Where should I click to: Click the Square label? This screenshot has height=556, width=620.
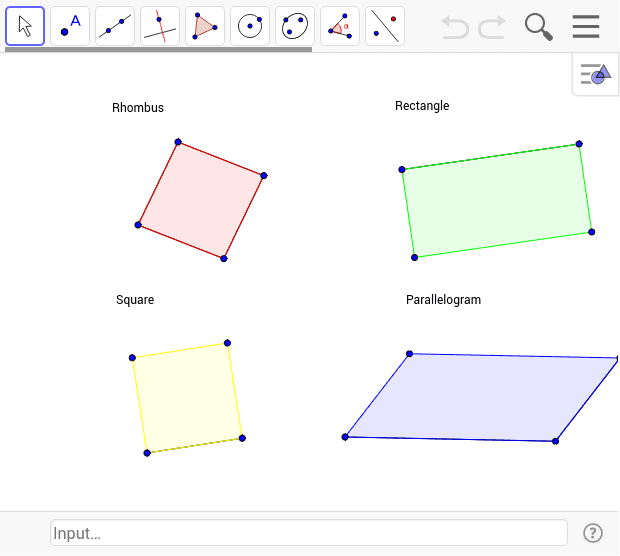coord(135,300)
